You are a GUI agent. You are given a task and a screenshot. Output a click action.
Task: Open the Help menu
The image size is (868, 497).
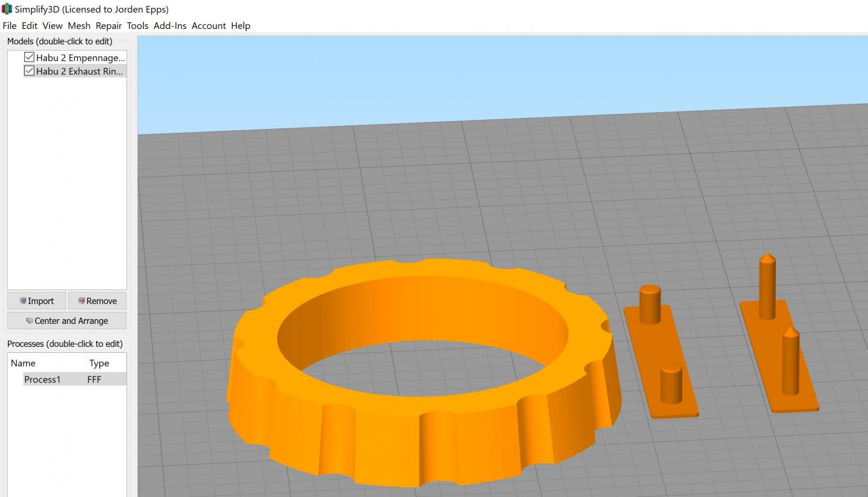coord(241,26)
